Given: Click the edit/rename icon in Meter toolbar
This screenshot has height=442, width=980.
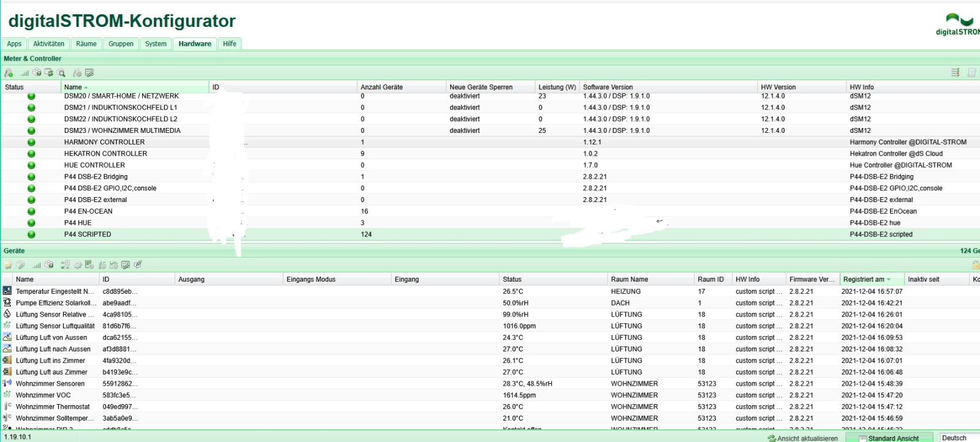Looking at the screenshot, I should coord(89,73).
